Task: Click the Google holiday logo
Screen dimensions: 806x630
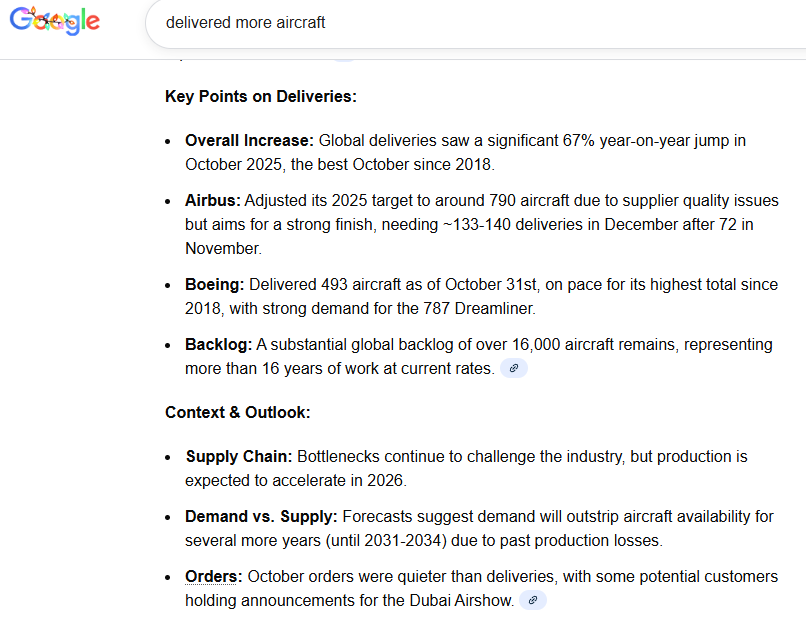Action: [55, 21]
